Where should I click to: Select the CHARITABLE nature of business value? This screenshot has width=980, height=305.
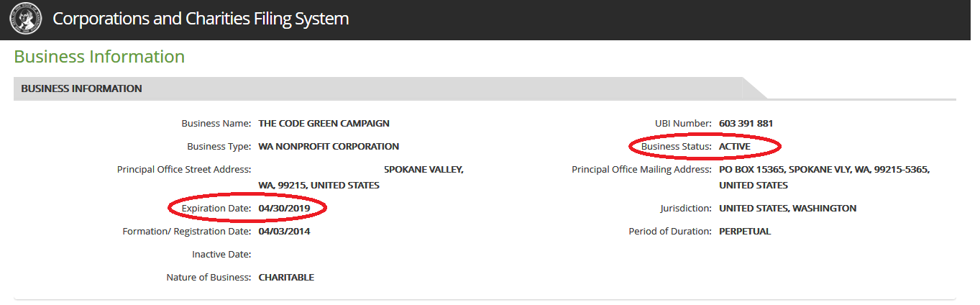(x=286, y=277)
